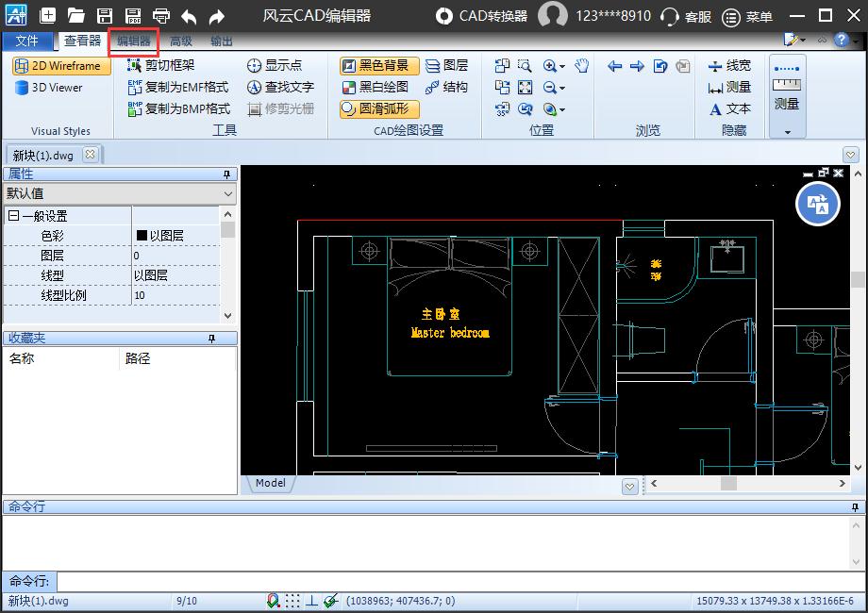Open the 默认值 properties dropdown

(x=228, y=193)
